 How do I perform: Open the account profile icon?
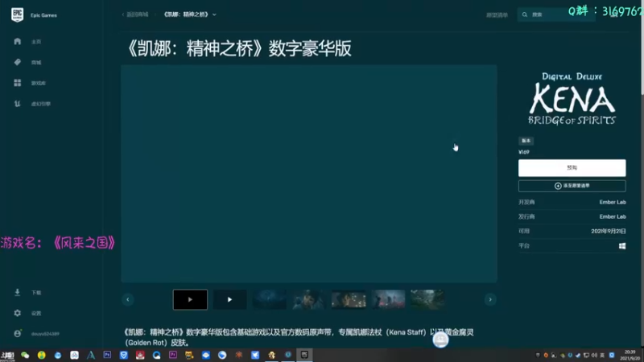click(17, 333)
